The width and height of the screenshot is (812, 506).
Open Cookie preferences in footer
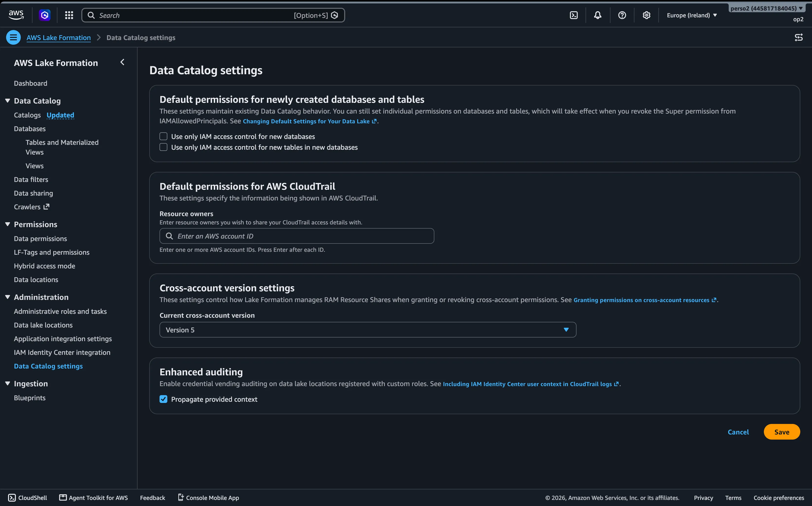coord(779,498)
